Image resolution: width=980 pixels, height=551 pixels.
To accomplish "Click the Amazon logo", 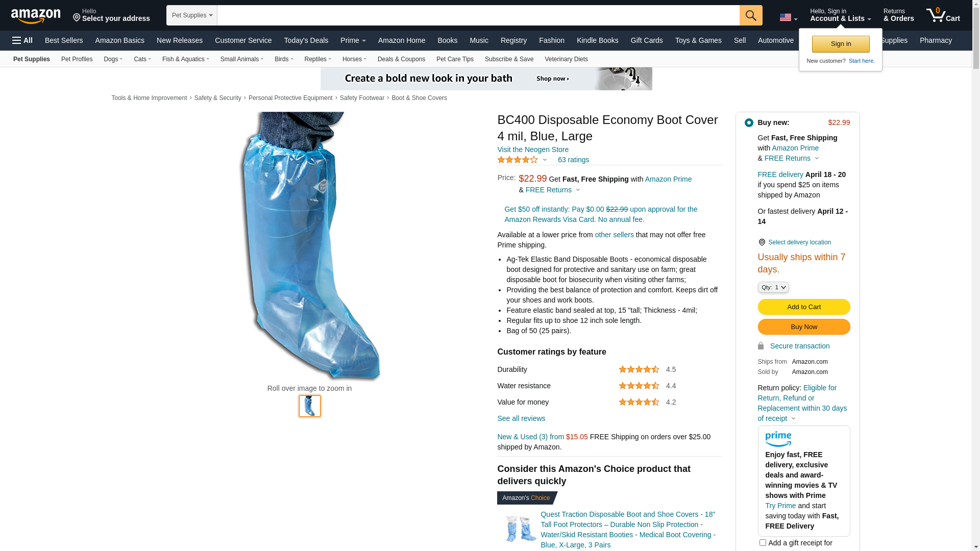I will pyautogui.click(x=36, y=16).
